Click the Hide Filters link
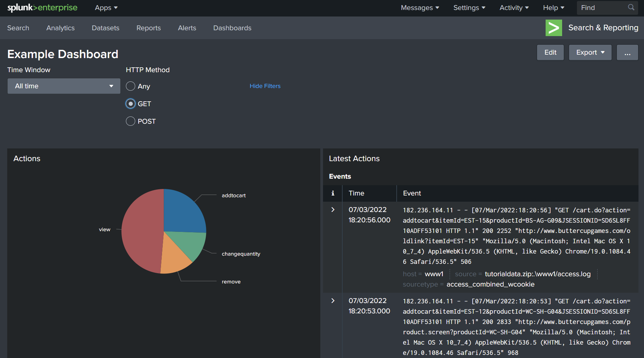The image size is (644, 358). click(265, 86)
